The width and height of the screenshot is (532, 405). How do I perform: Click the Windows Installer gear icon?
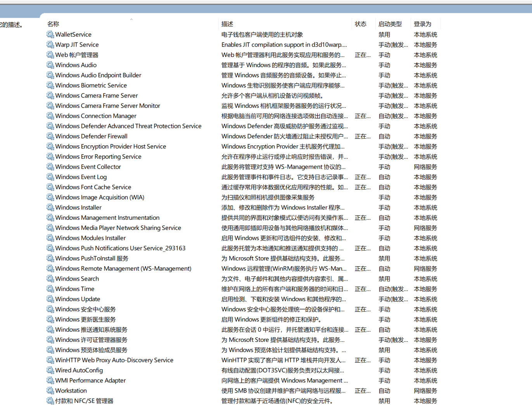(x=50, y=207)
